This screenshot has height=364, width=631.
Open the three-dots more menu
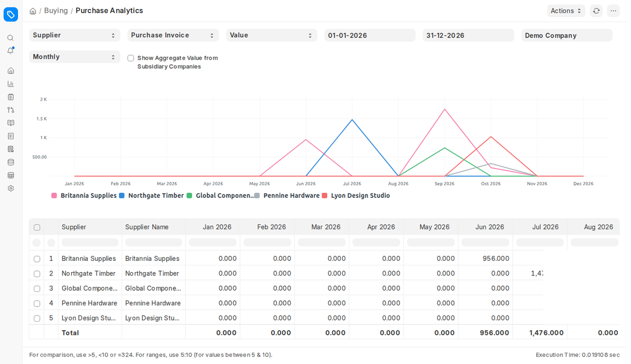614,11
